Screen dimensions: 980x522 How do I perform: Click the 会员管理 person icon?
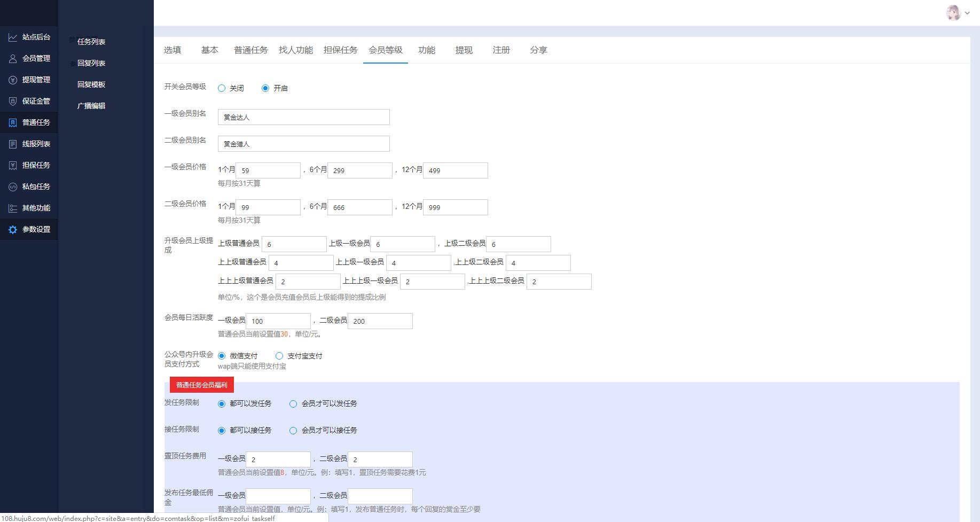(13, 58)
